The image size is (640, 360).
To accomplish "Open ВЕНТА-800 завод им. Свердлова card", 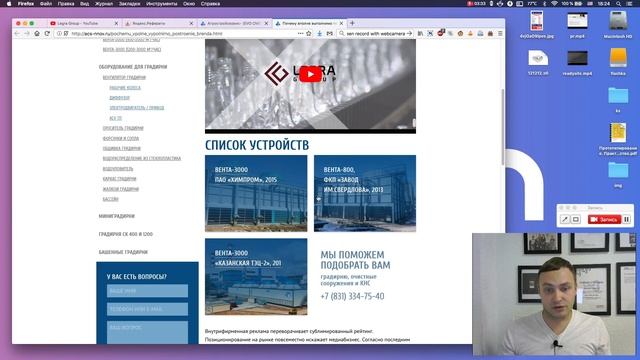I will [365, 193].
